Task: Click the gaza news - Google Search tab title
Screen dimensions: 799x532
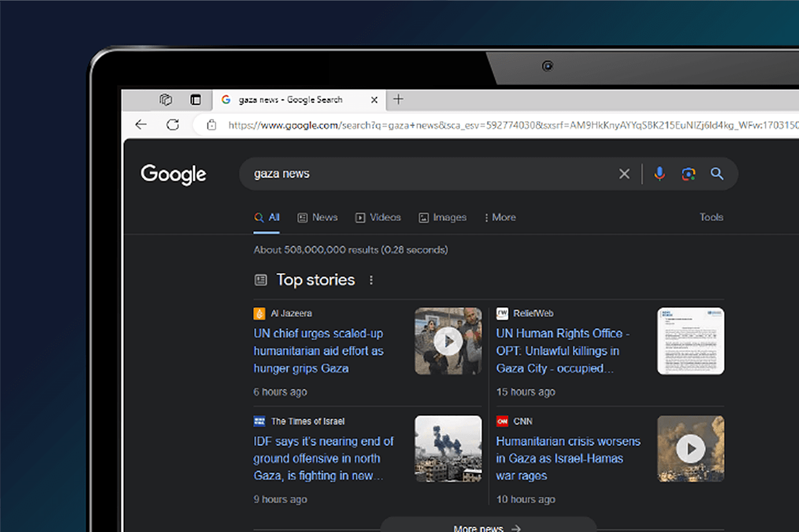Action: 290,100
